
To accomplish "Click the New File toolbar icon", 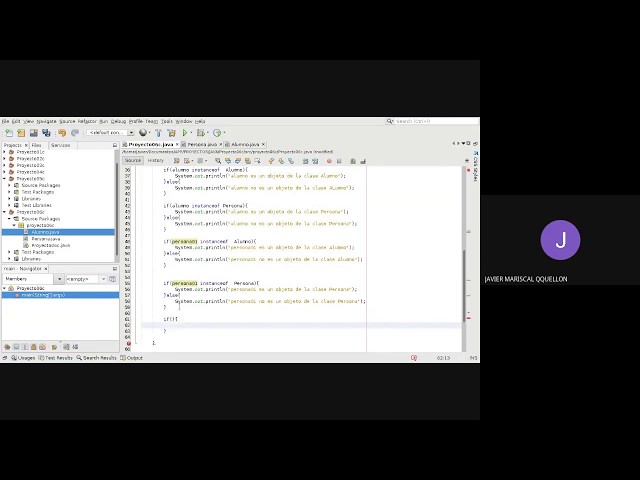I will pyautogui.click(x=9, y=133).
